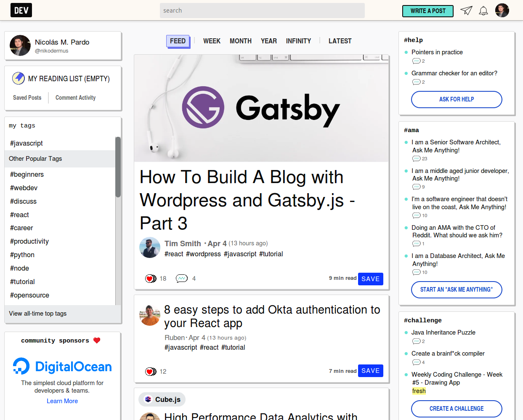Click in the search field

[x=262, y=11]
